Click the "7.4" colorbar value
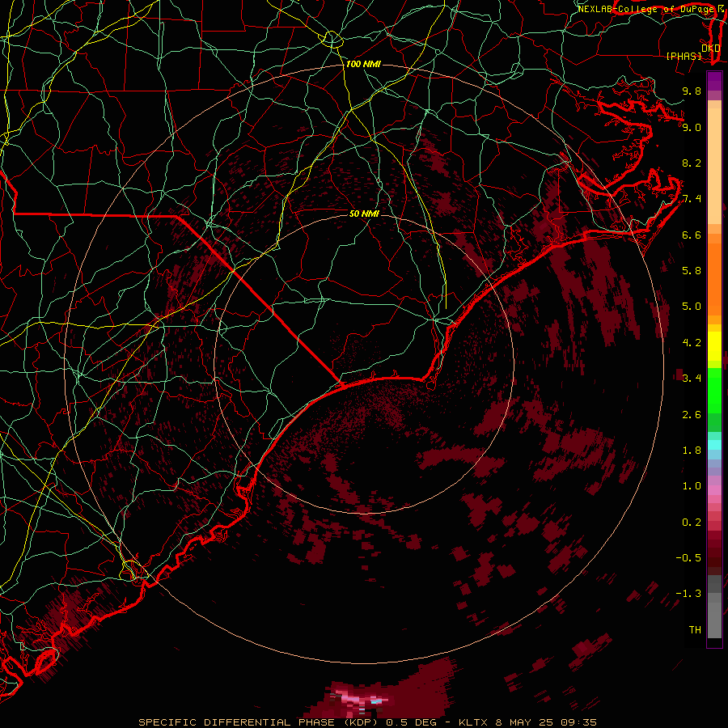Viewport: 728px width, 728px height. (692, 199)
